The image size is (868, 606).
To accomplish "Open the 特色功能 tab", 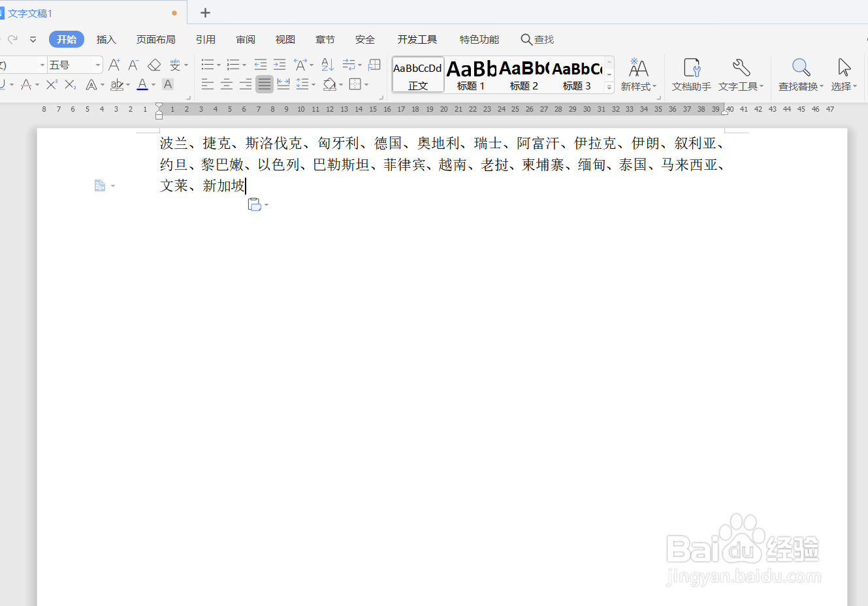I will (x=479, y=39).
